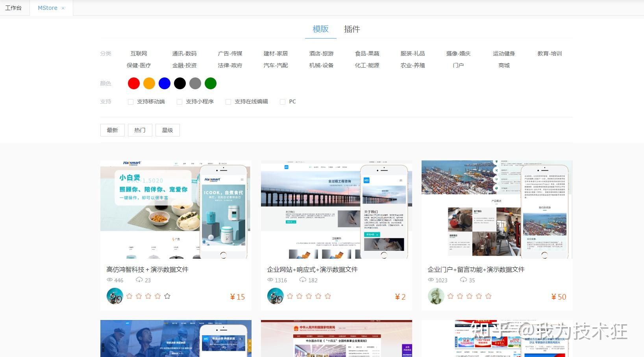
Task: Open the 企业网站+响应式+演示数据文件 template thumbnail
Action: pyautogui.click(x=336, y=210)
